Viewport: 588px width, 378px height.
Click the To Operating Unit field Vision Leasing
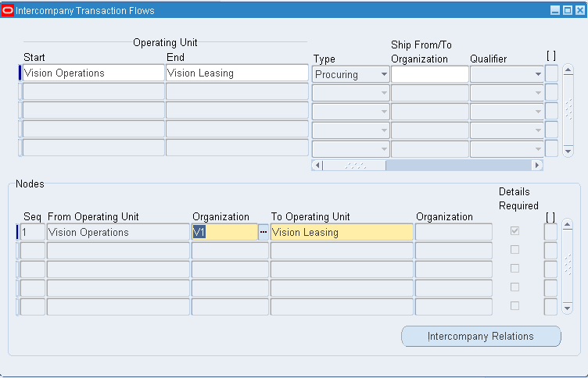coord(342,232)
